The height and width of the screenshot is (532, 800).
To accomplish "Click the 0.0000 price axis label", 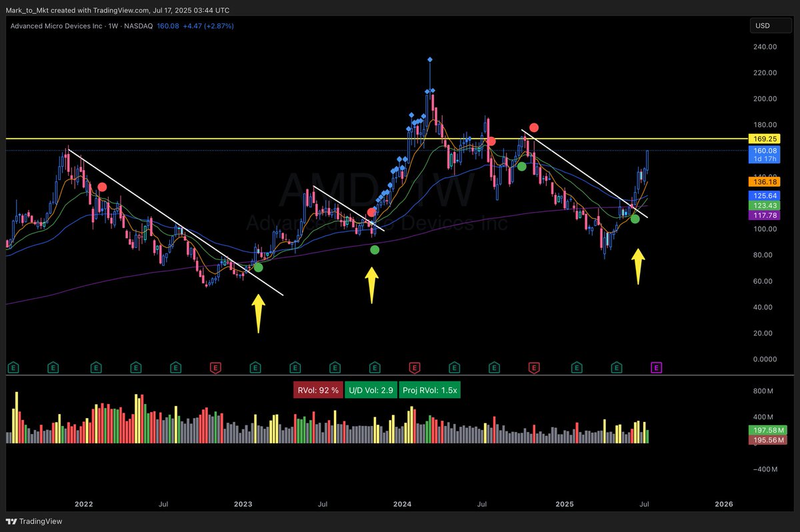I will (764, 359).
